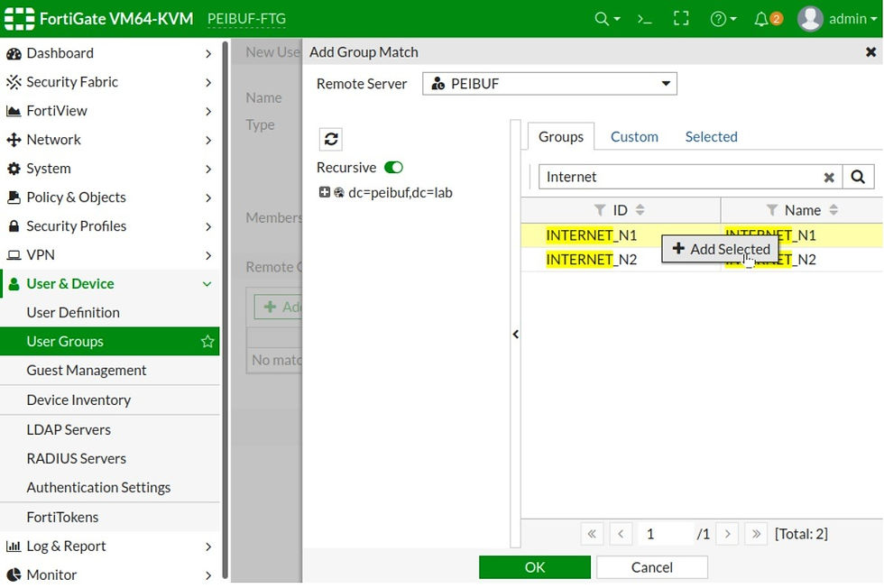Switch to the Groups tab
Screen dimensions: 884x588
click(x=561, y=136)
